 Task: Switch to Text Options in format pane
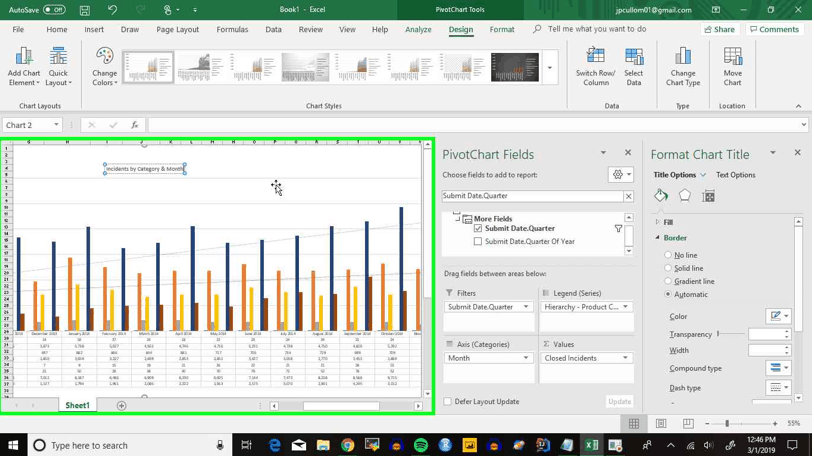(x=736, y=175)
